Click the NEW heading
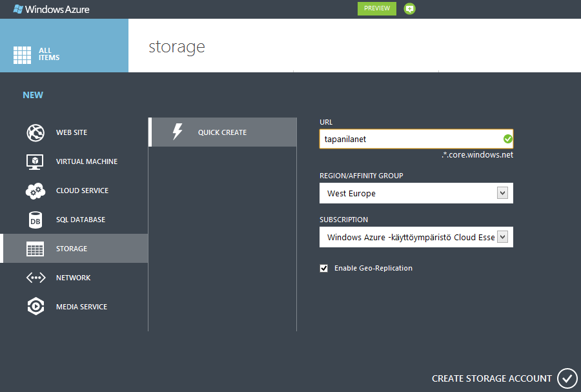 click(x=33, y=95)
